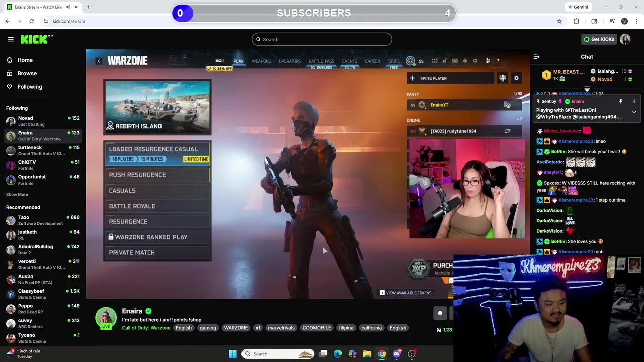Go back in browser history

[x=8, y=21]
